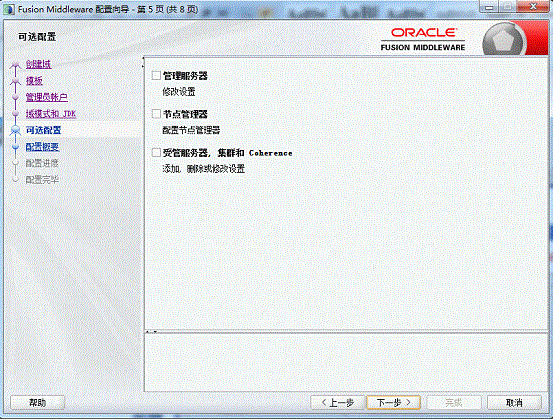This screenshot has width=554, height=419.
Task: Click the 域模式和 JDK step bullet icon
Action: 15,114
